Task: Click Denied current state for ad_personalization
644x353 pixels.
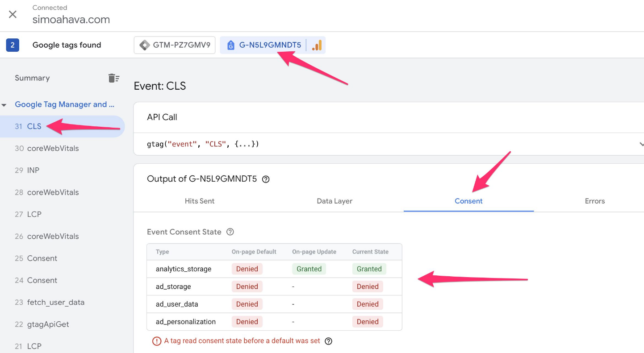Action: [x=368, y=321]
